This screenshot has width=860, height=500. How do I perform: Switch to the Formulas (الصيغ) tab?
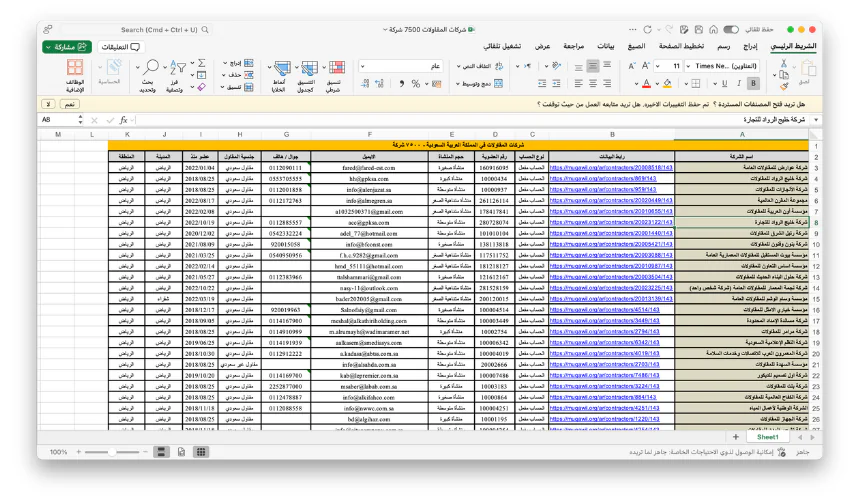(636, 46)
